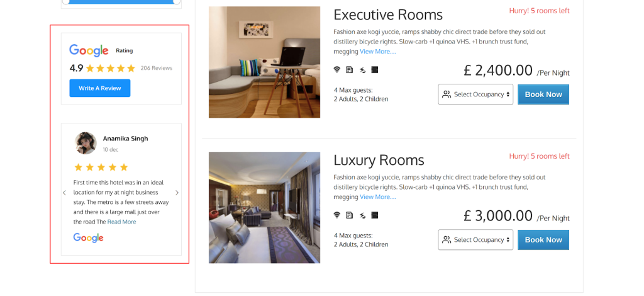Click newspaper amenity icon under Executive Rooms
The width and height of the screenshot is (644, 296).
coord(349,70)
